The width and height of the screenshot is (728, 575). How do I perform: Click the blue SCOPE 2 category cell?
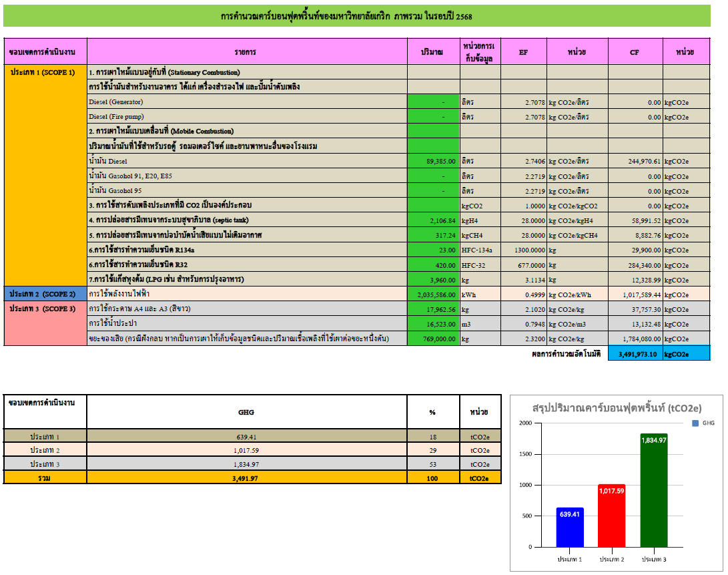tap(45, 294)
